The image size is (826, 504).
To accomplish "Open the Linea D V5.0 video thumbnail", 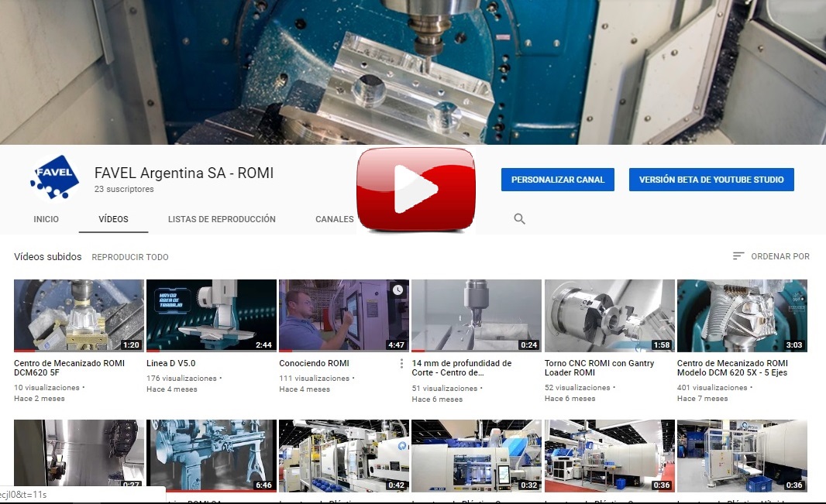I will pyautogui.click(x=212, y=316).
